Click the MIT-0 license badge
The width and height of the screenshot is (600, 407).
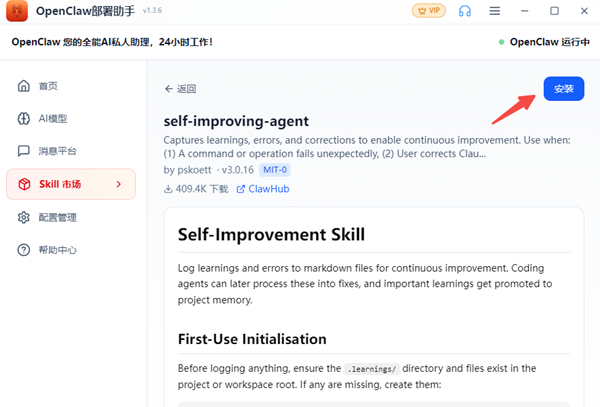275,170
